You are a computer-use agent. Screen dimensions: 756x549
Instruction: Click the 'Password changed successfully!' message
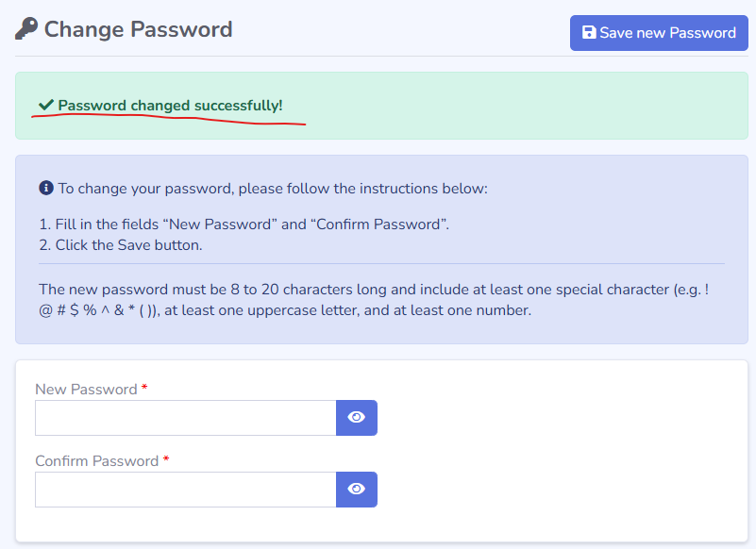tap(170, 106)
